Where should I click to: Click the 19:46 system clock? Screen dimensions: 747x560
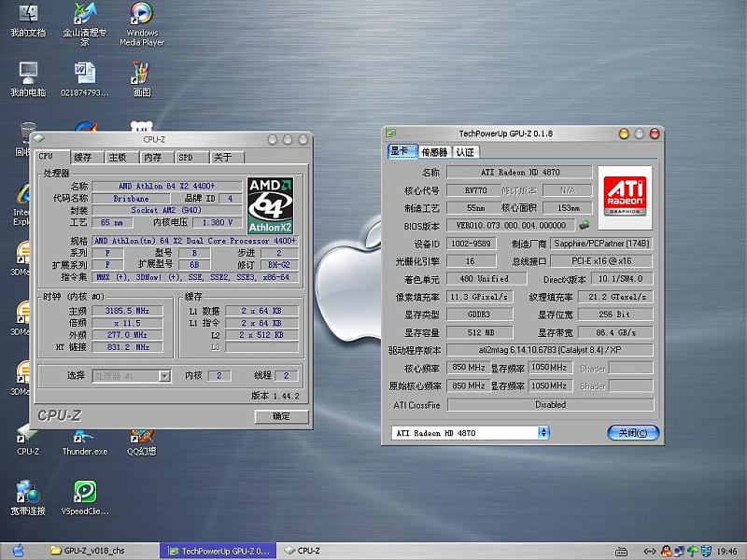coord(727,552)
